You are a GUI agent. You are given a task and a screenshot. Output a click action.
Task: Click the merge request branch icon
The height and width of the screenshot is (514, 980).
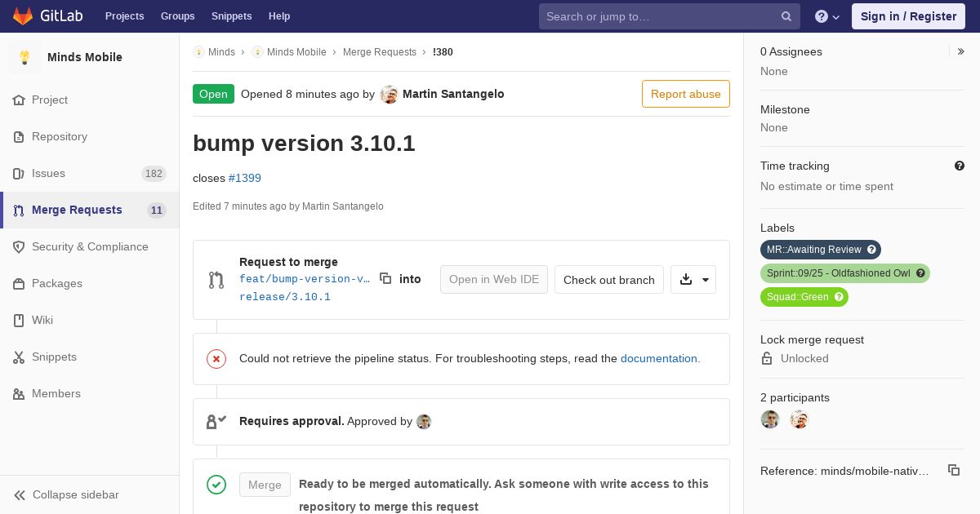(216, 280)
